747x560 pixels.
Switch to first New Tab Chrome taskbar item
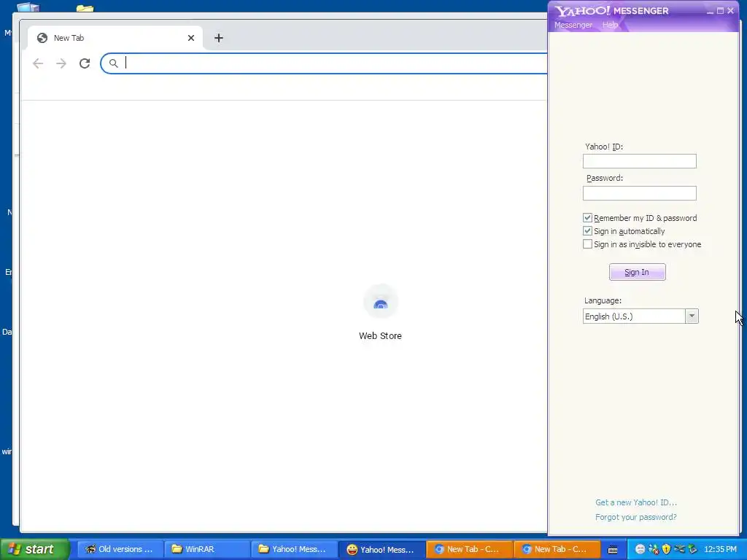point(469,549)
